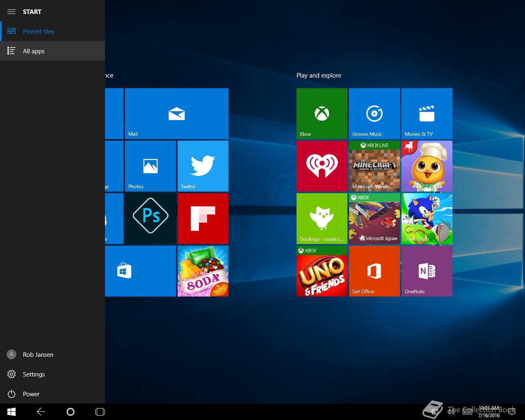
Task: Launch Duolingo tile
Action: (x=322, y=219)
